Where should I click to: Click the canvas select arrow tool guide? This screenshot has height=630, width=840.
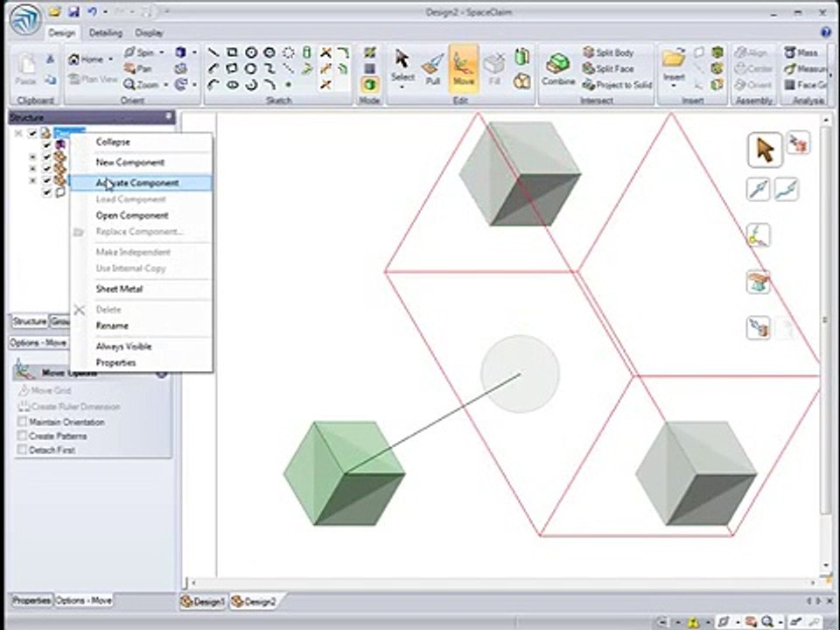click(765, 150)
